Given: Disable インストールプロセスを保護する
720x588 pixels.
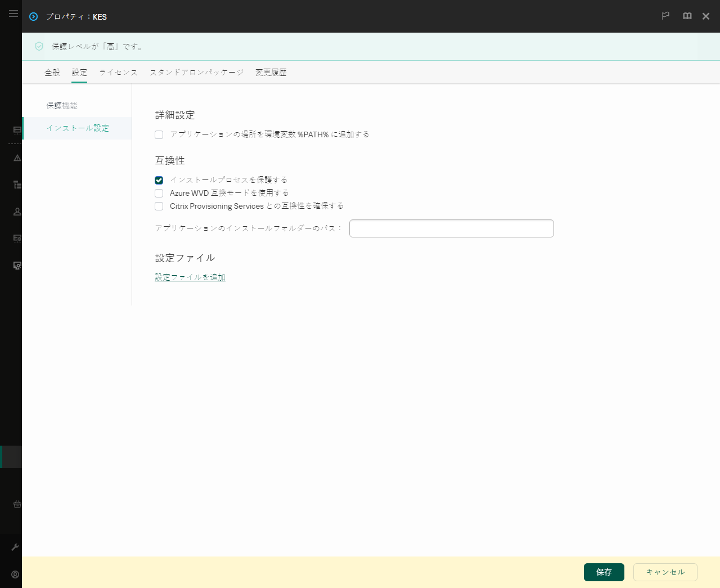Looking at the screenshot, I should (159, 180).
